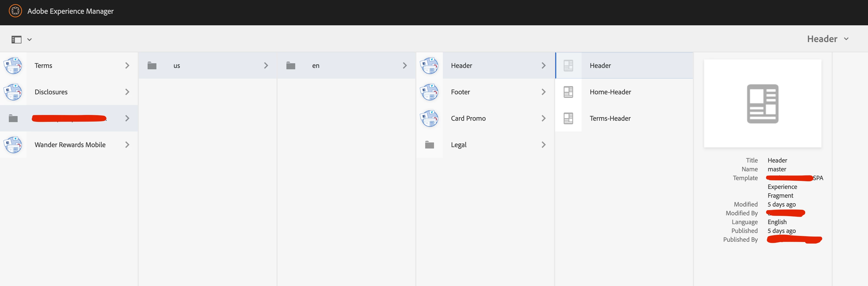Select the Card Promo fragment icon

click(429, 119)
